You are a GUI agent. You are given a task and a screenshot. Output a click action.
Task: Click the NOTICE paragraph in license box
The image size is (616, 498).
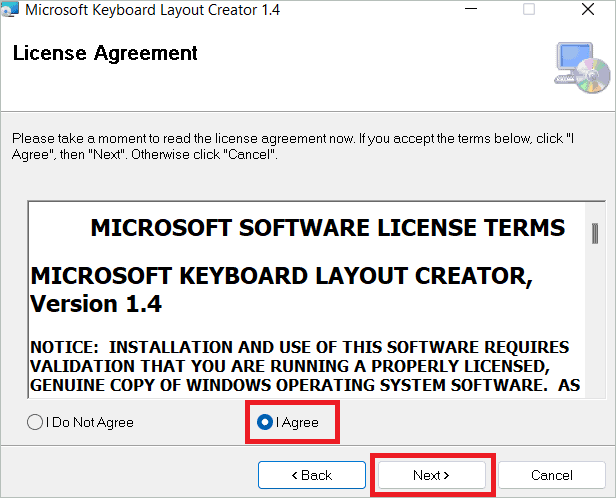[305, 366]
